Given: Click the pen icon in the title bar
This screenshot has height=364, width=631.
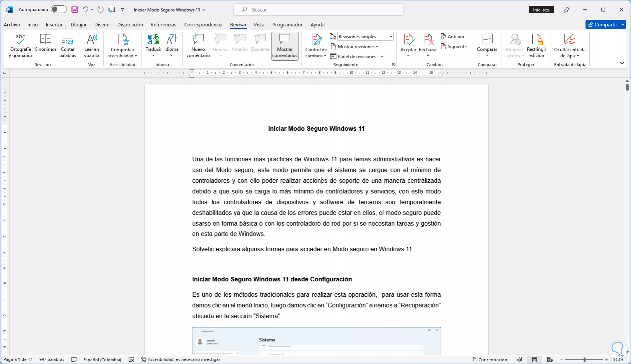Looking at the screenshot, I should click(567, 10).
